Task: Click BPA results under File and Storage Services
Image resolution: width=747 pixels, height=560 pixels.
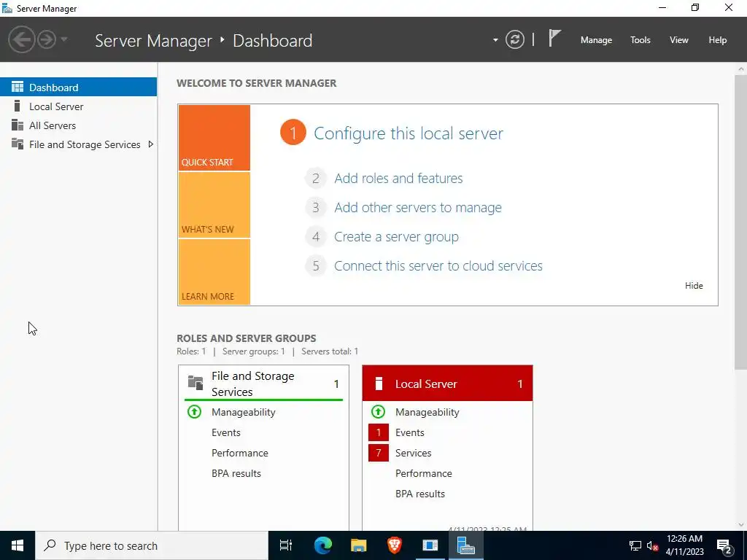Action: pos(236,473)
